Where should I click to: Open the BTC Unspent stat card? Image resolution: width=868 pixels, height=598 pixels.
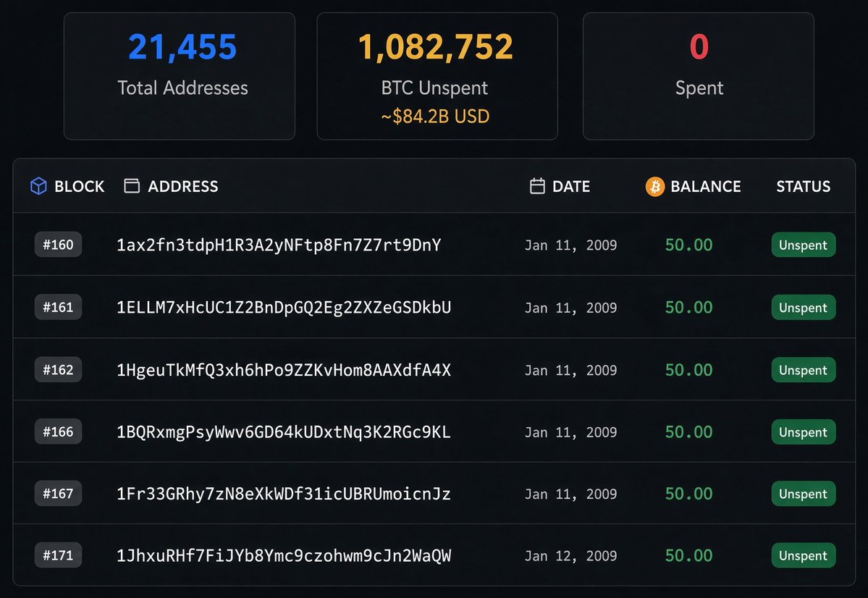(x=437, y=77)
